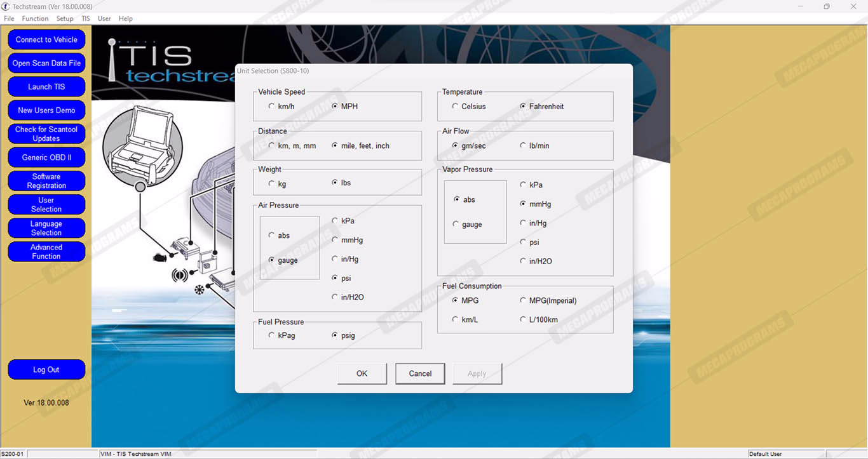The height and width of the screenshot is (459, 868).
Task: Open the Help menu
Action: point(125,18)
